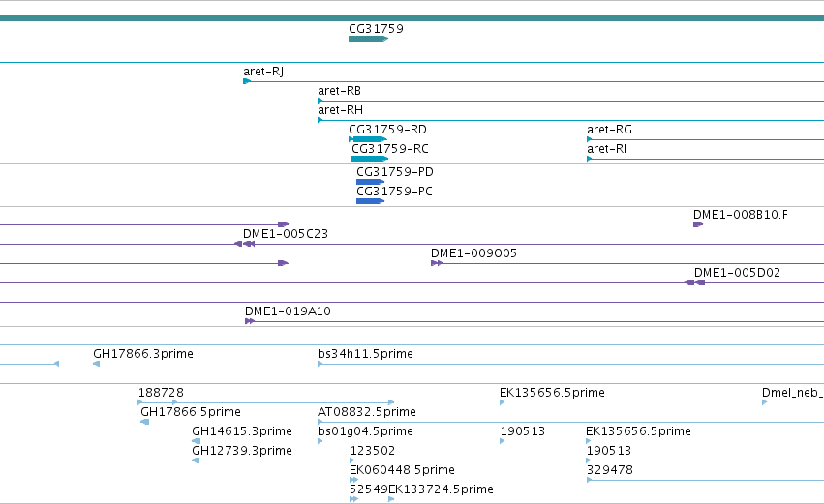This screenshot has height=504, width=824.
Task: Pick the aret-RH transcript label
Action: point(340,110)
